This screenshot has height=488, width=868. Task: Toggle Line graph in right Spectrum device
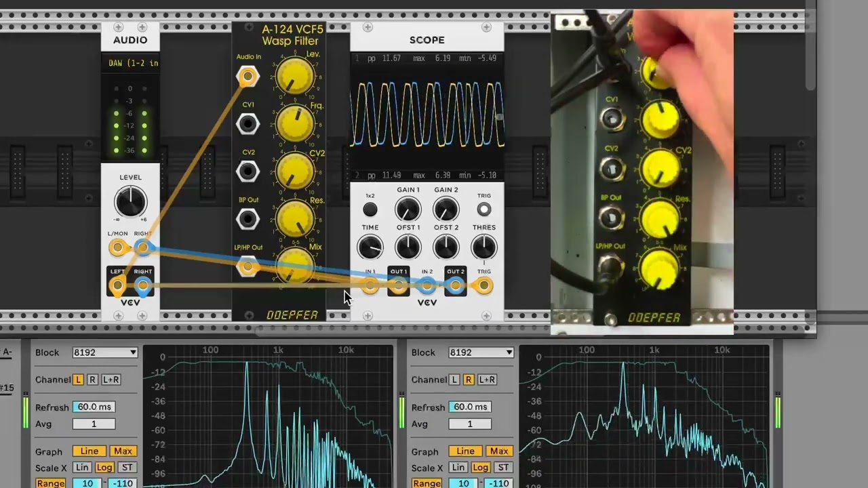(465, 451)
